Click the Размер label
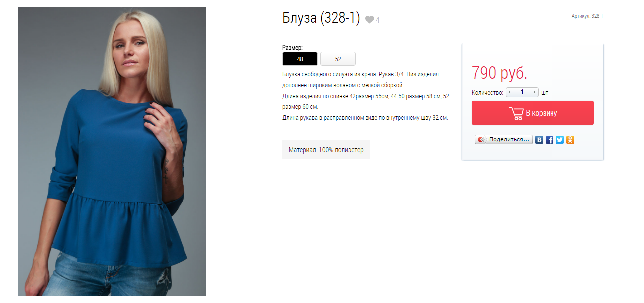 click(292, 48)
